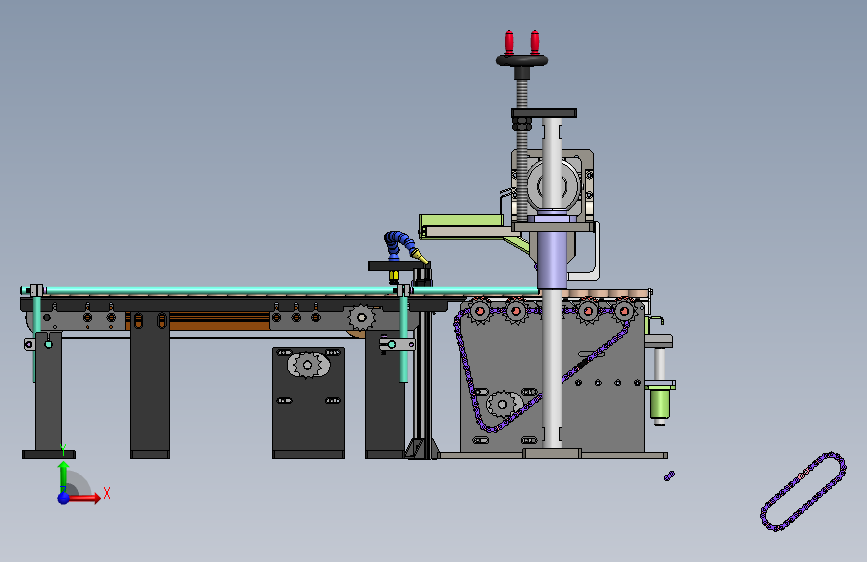Select the leftmost top sprocket on gray housing

(x=480, y=311)
